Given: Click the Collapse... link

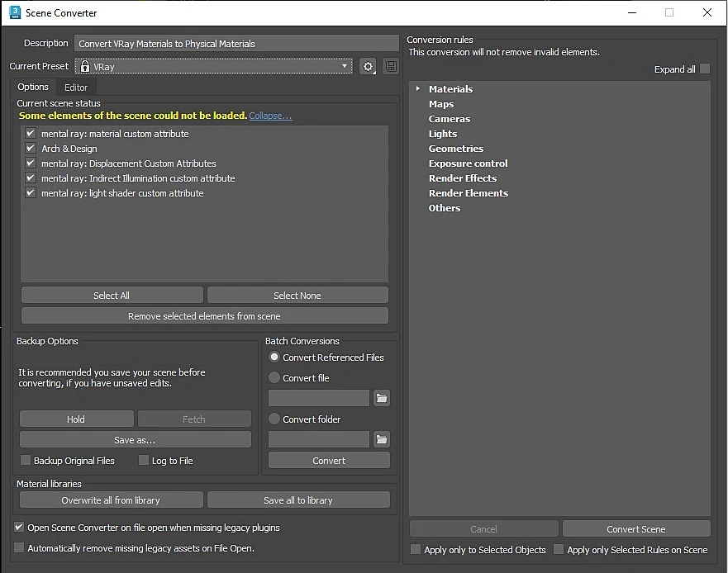Looking at the screenshot, I should [x=271, y=116].
